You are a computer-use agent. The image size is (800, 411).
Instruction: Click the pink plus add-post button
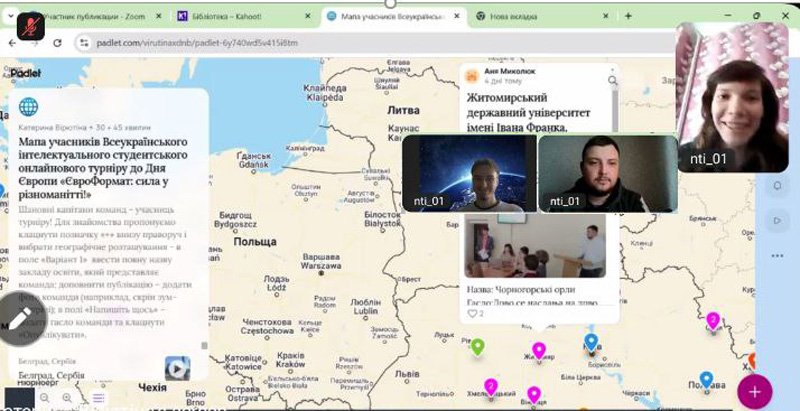pos(755,392)
